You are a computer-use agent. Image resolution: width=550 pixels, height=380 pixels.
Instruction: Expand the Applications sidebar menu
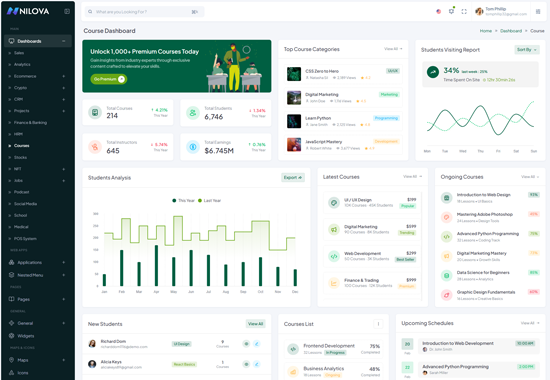tap(63, 262)
